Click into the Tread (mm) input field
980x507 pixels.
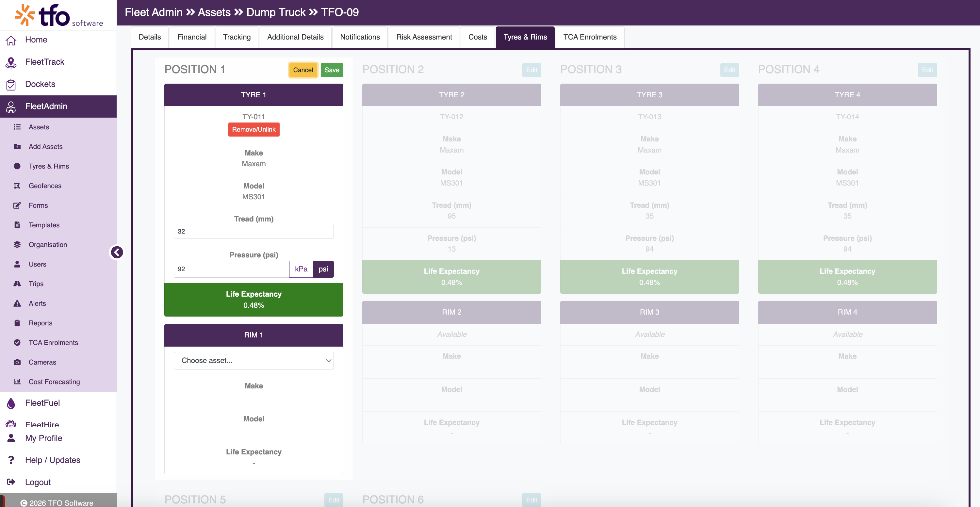point(253,231)
